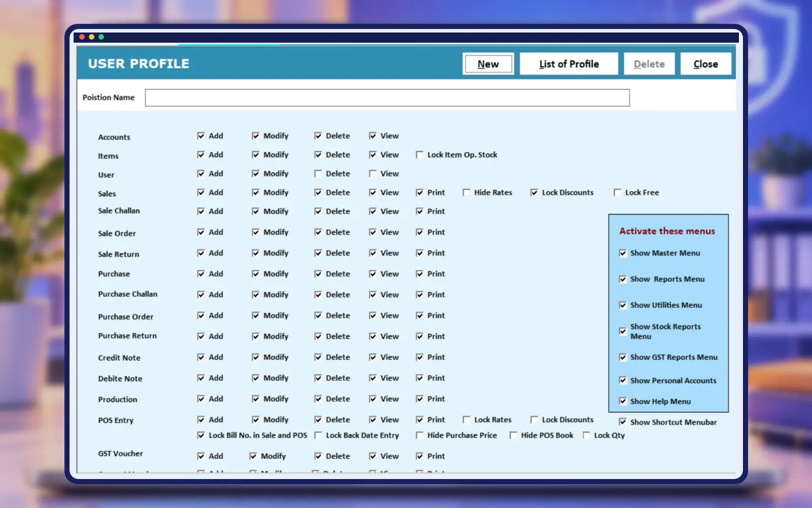
Task: Enable View permission for User
Action: point(373,174)
